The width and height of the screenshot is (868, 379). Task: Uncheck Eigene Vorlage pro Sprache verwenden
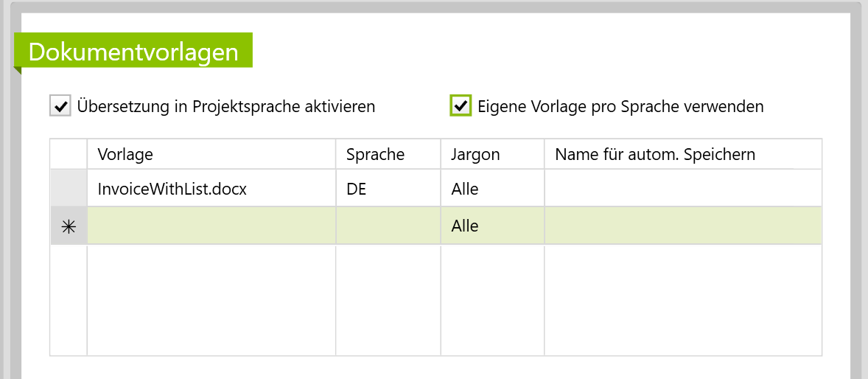[x=461, y=106]
